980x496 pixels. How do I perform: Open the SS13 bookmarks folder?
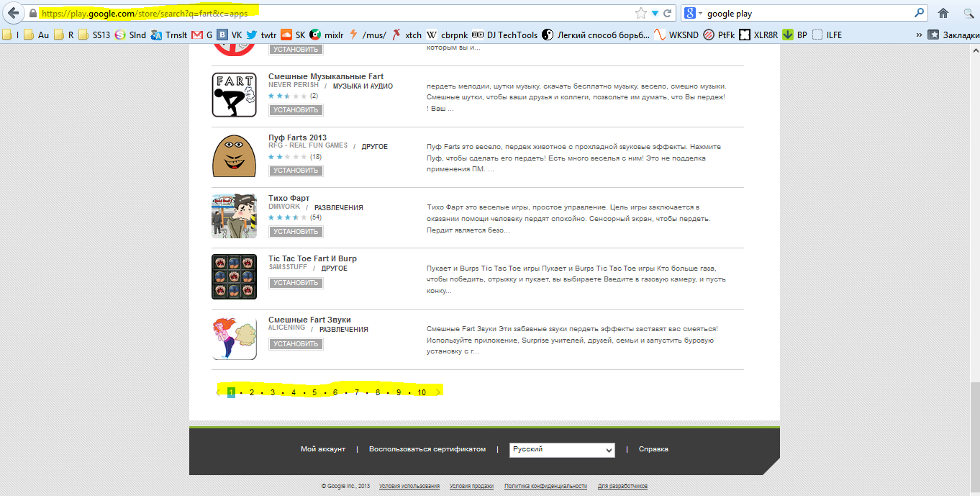(94, 35)
